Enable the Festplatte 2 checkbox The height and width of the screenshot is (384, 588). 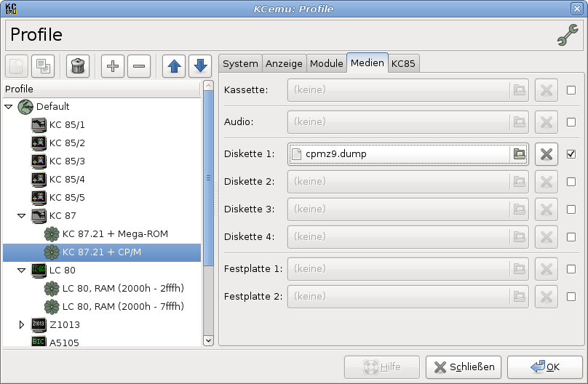(x=571, y=297)
